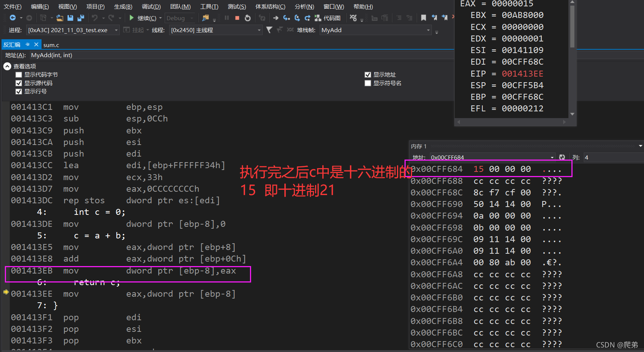Open the 工具(T) menu
The height and width of the screenshot is (352, 644).
click(x=209, y=7)
